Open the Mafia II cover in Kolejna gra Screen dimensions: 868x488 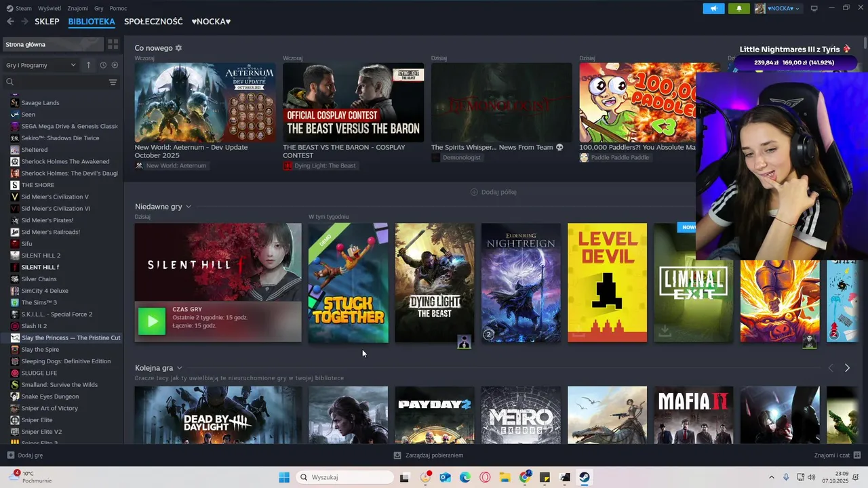pos(693,415)
